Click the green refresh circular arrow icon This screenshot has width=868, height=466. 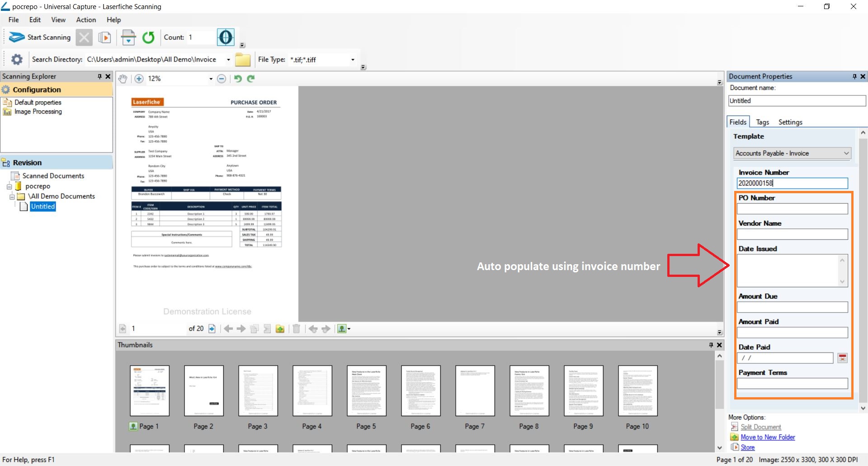(x=148, y=38)
